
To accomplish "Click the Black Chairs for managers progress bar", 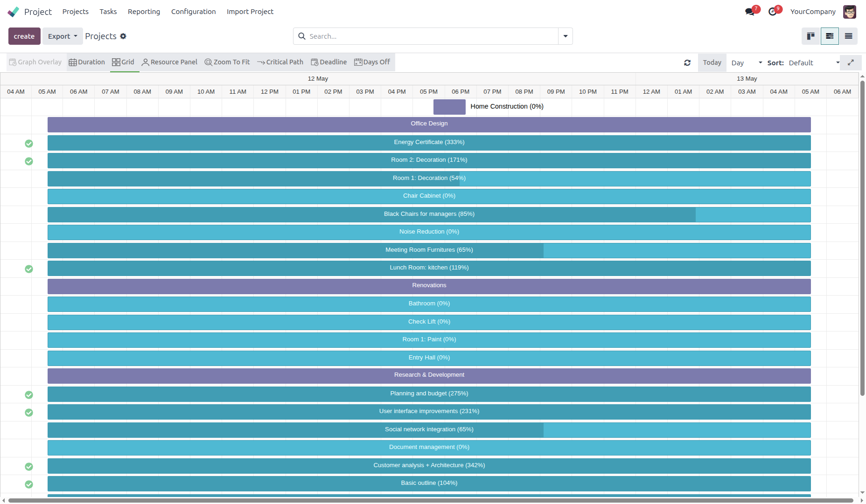I will tap(429, 214).
